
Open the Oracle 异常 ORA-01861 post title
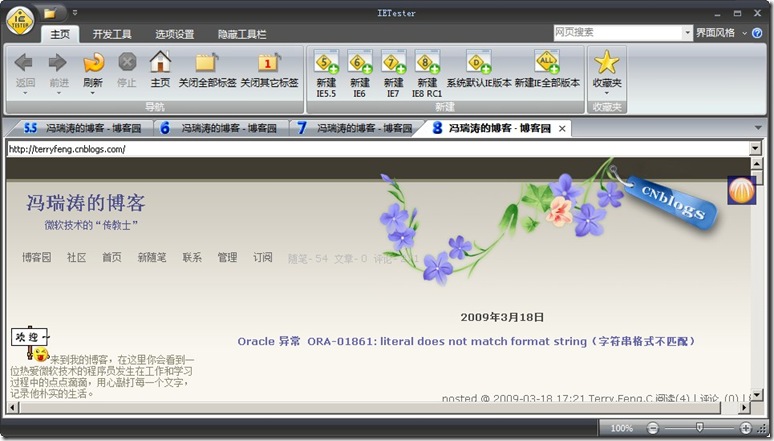point(466,341)
